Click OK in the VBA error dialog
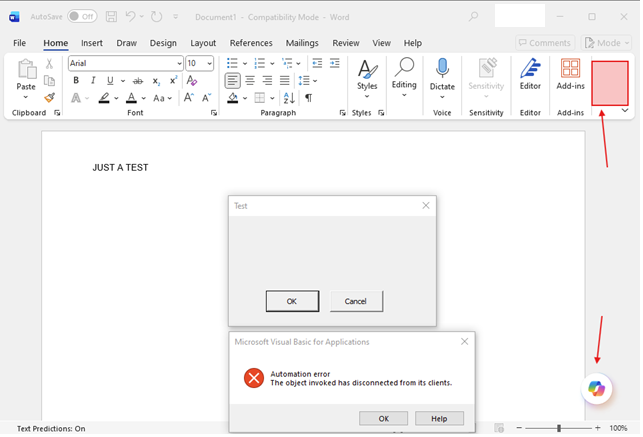The width and height of the screenshot is (643, 437). [x=383, y=419]
